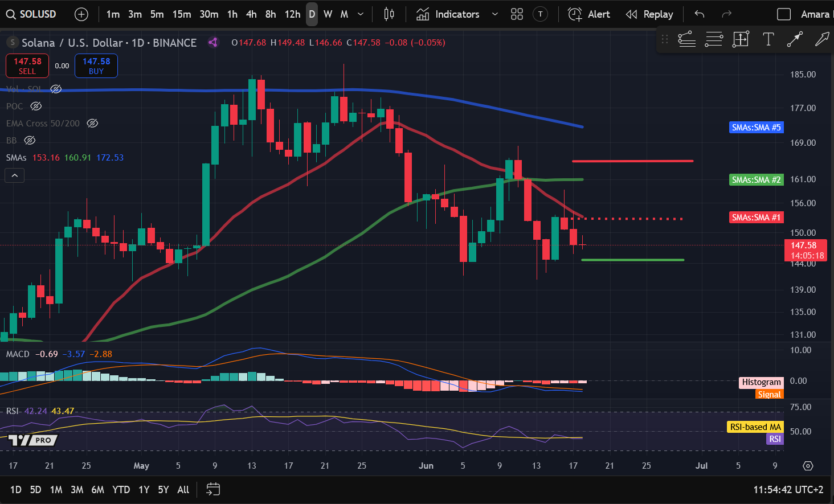Open the go to date calendar icon
Viewport: 834px width, 504px height.
213,489
